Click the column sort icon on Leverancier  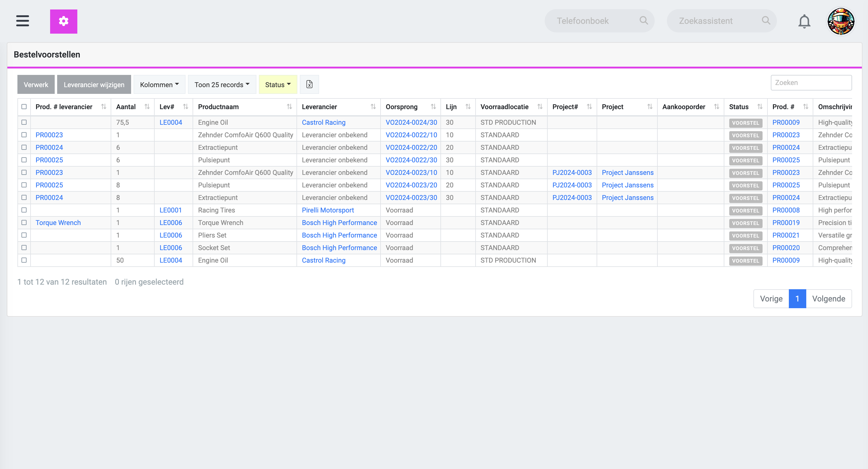tap(375, 106)
